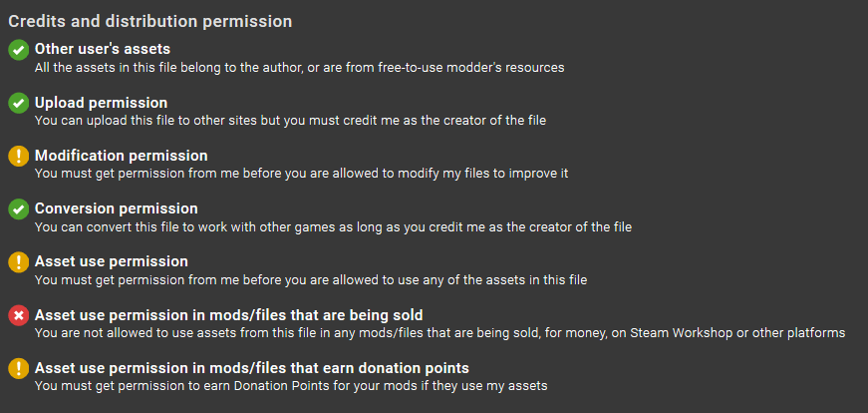Click the description mentioning Steam Workshop
Screen dimensions: 868x413
pyautogui.click(x=440, y=332)
